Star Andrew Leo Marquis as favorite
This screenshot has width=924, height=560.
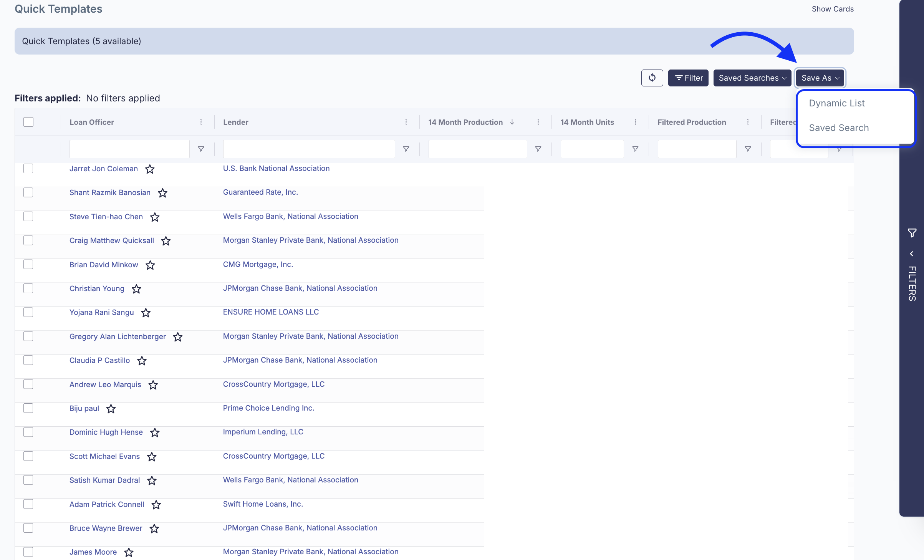click(153, 385)
